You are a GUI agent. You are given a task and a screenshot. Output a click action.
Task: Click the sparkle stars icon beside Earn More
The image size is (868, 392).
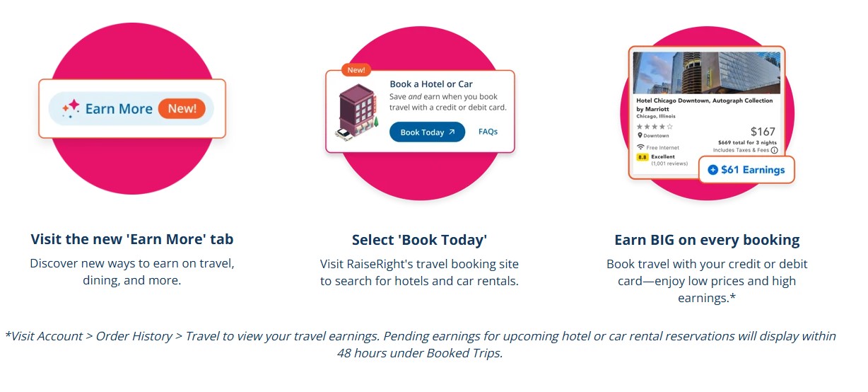click(x=71, y=108)
